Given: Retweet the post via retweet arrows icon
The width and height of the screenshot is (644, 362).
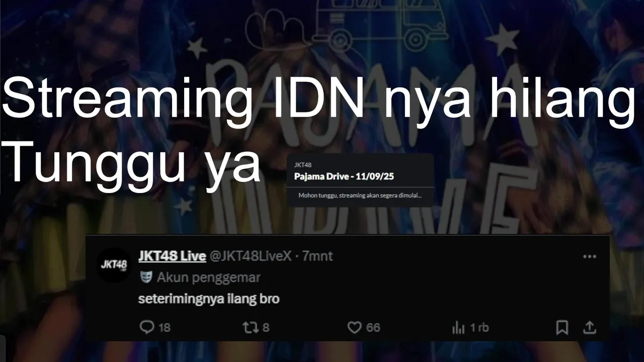Looking at the screenshot, I should pyautogui.click(x=250, y=328).
